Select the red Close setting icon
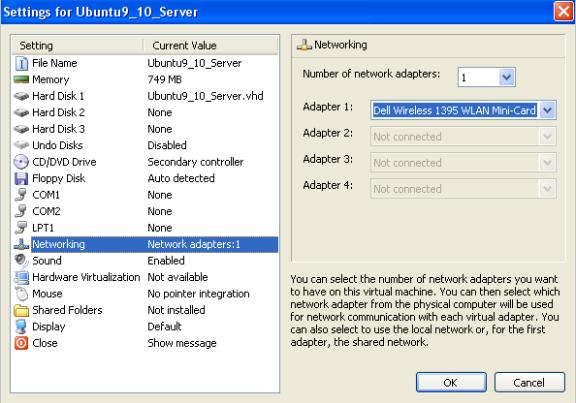The image size is (576, 403). [x=21, y=343]
